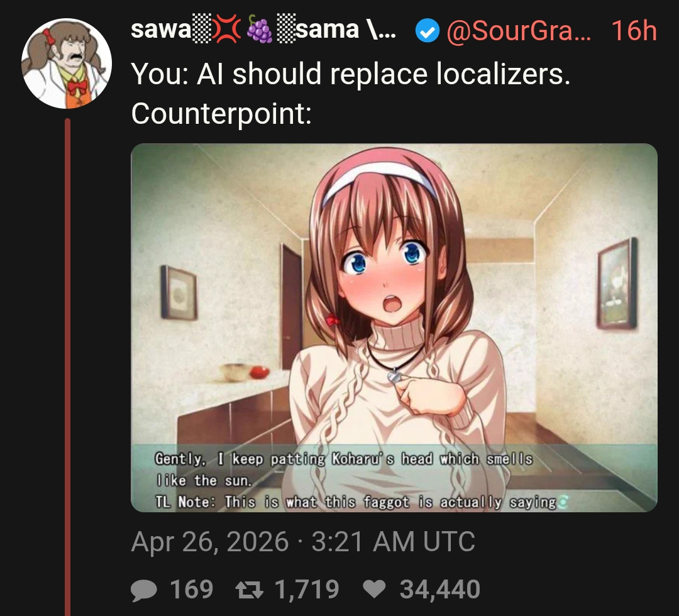Image resolution: width=679 pixels, height=616 pixels.
Task: Click the red thread connector line
Action: [x=67, y=367]
